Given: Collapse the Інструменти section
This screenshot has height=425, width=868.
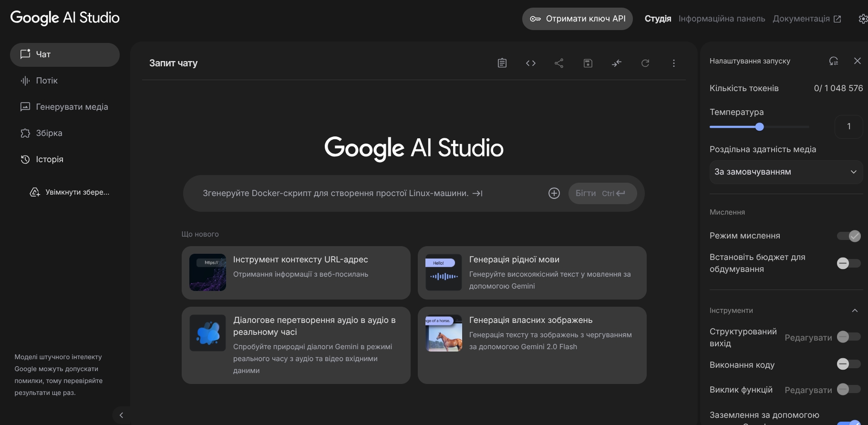Looking at the screenshot, I should click(x=855, y=311).
